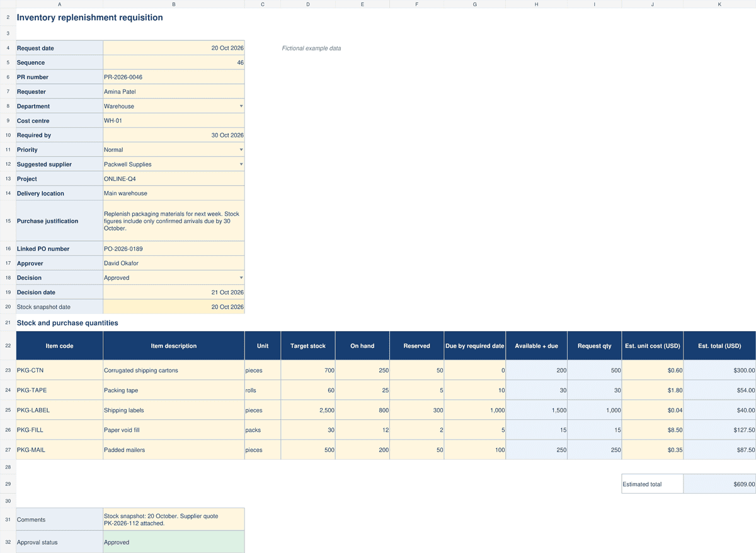Click the Decision date 21 Oct 2026
Viewport: 756px width, 553px height.
(174, 292)
